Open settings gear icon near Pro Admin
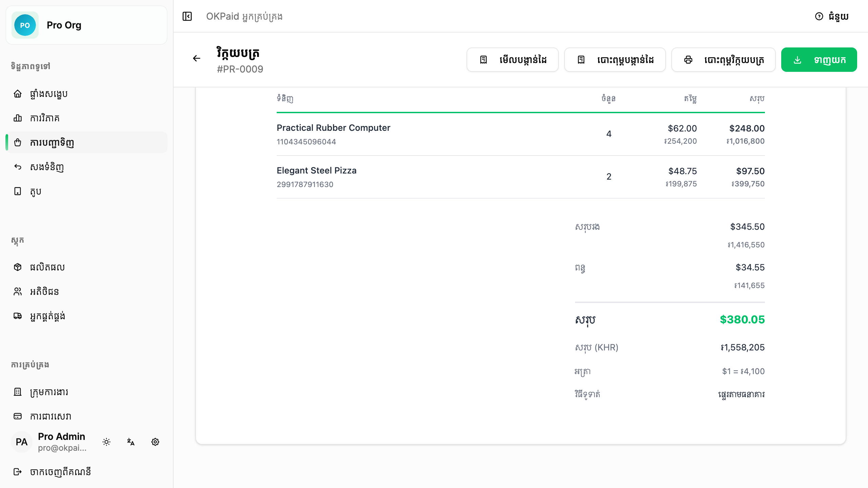868x488 pixels. (x=155, y=442)
